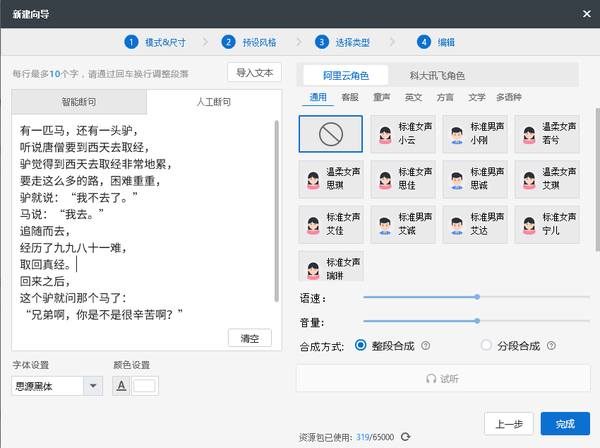600x448 pixels.
Task: Click text line 取回真经。
Action: [45, 265]
